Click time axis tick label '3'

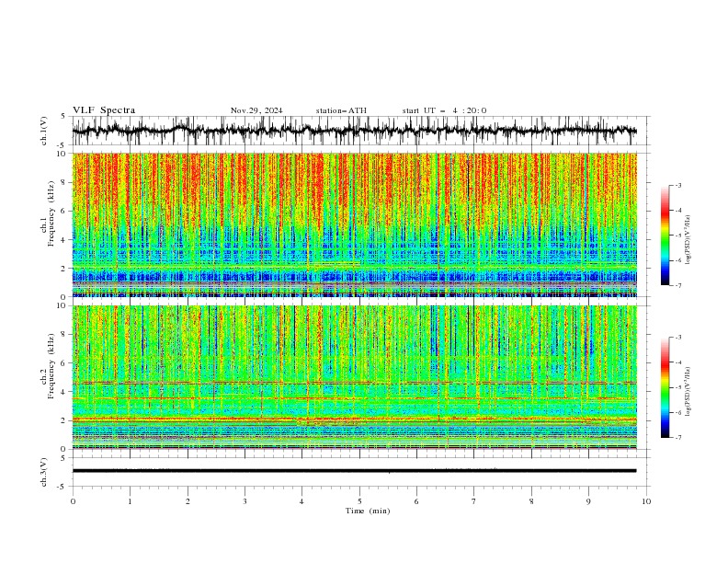(245, 501)
